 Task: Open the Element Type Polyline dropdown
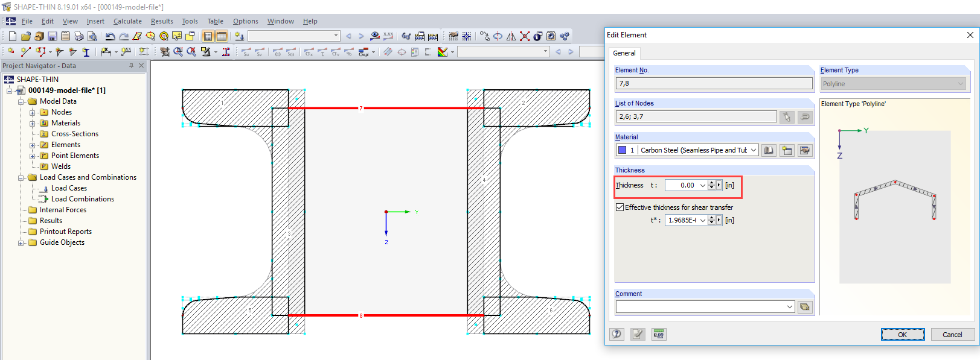click(961, 84)
